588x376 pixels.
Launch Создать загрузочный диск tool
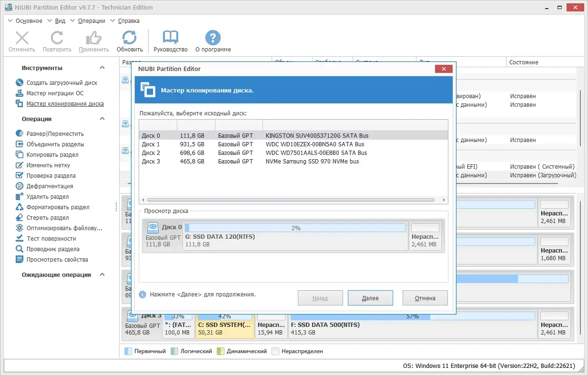61,83
